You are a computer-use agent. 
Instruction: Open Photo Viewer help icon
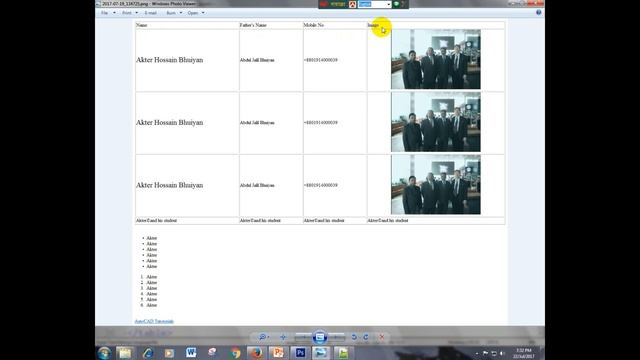(538, 13)
